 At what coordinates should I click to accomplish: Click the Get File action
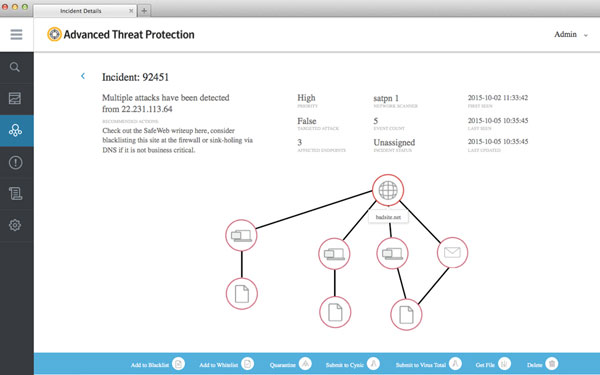pos(493,364)
